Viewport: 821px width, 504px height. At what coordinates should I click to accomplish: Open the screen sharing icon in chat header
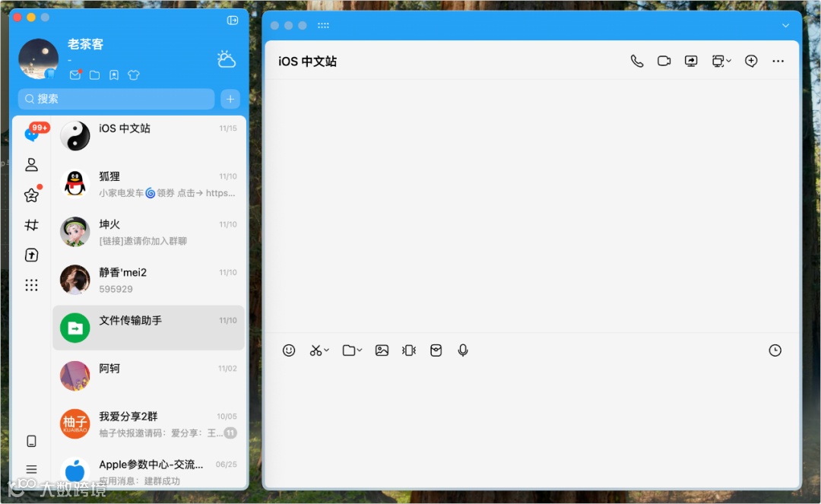691,62
